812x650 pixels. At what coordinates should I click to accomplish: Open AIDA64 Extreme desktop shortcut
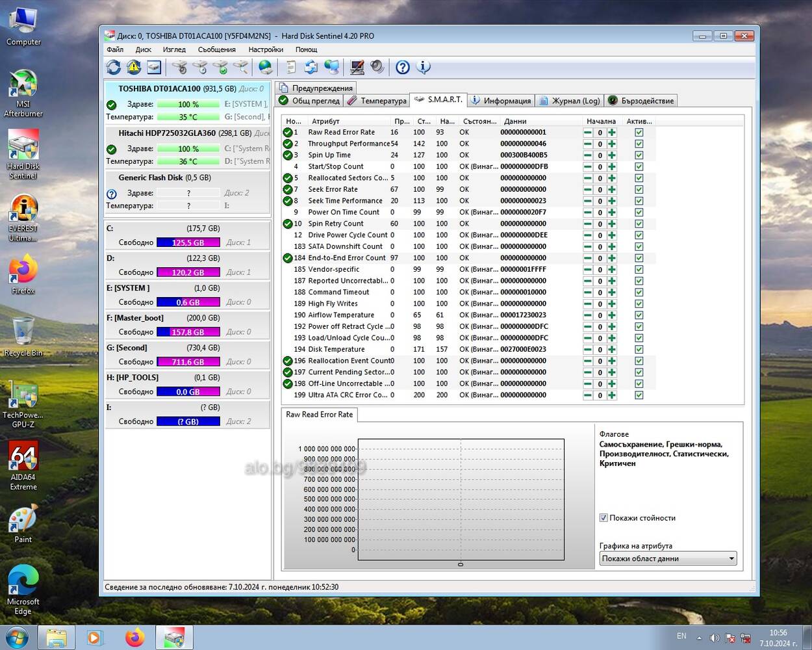tap(23, 465)
